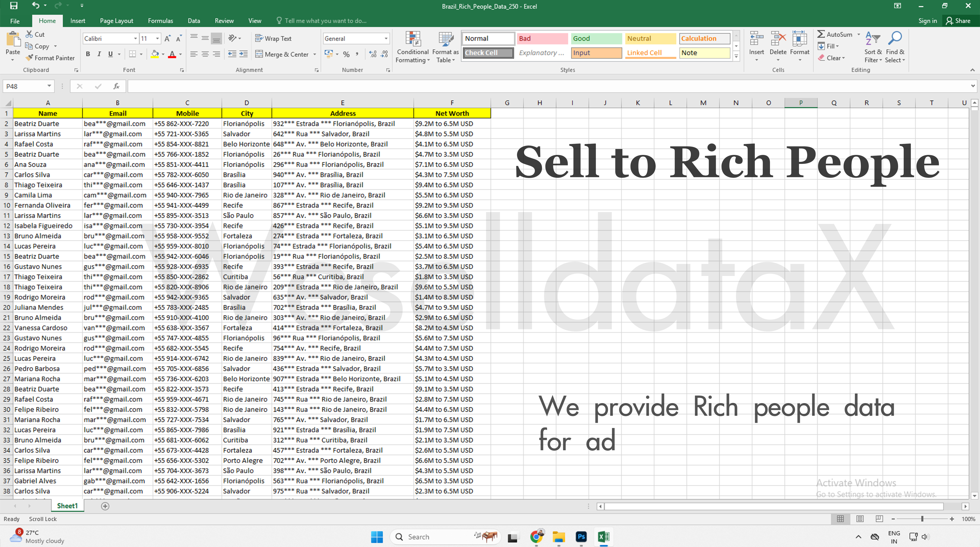Viewport: 980px width, 547px height.
Task: Open Conditional Formatting icon
Action: 413,39
